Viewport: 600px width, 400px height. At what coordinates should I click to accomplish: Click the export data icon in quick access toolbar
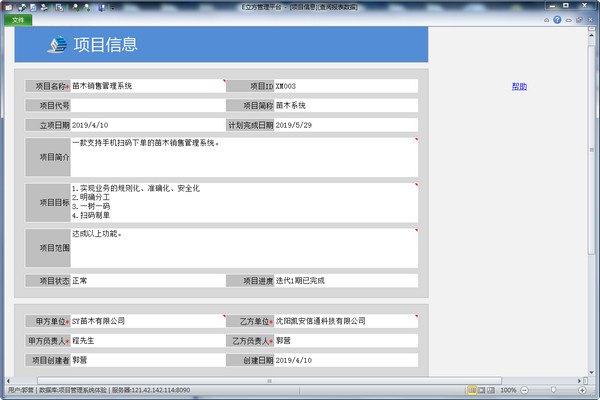(59, 7)
